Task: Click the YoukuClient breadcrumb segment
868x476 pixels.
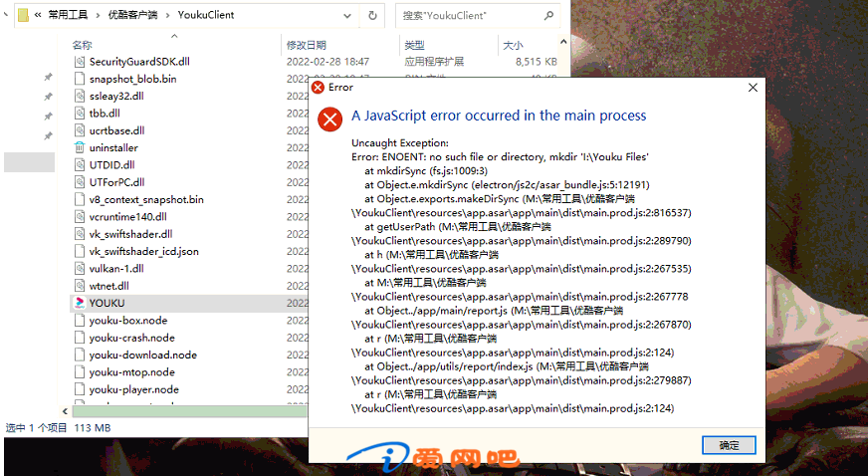Action: point(205,15)
